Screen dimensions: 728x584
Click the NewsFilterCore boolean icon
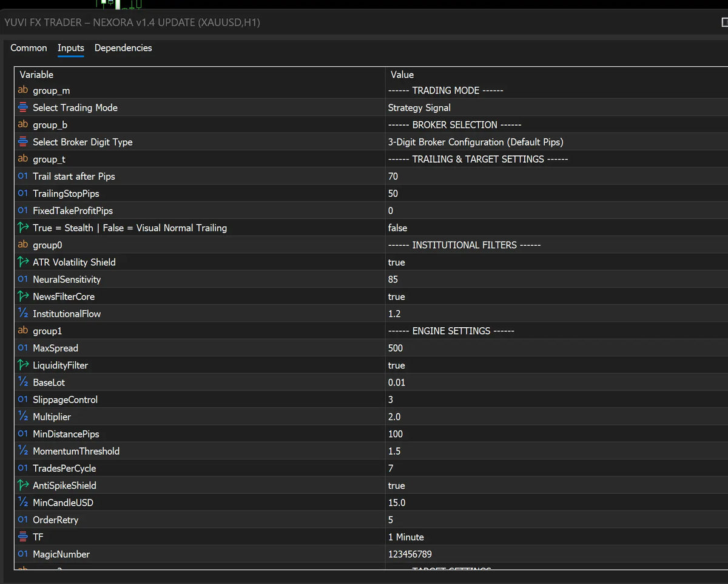(x=23, y=296)
